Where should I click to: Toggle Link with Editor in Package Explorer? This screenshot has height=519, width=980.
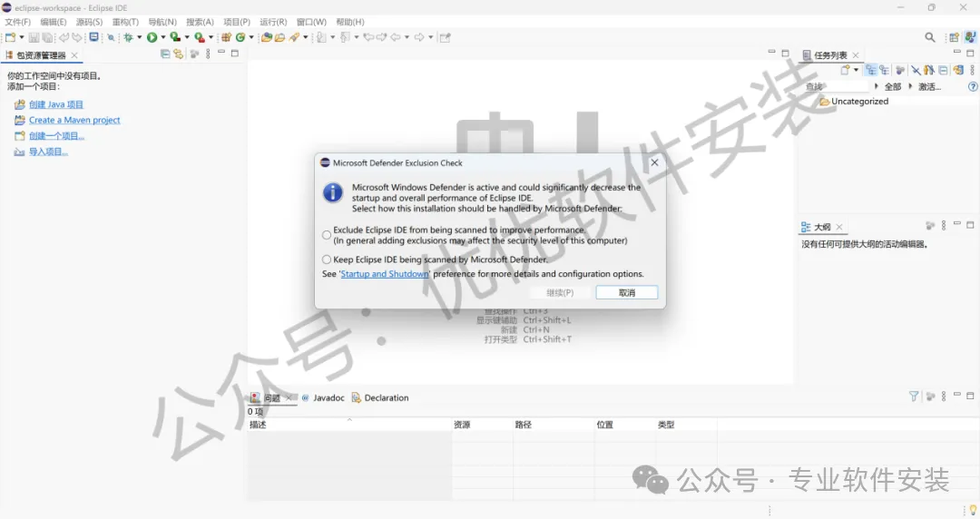[179, 54]
